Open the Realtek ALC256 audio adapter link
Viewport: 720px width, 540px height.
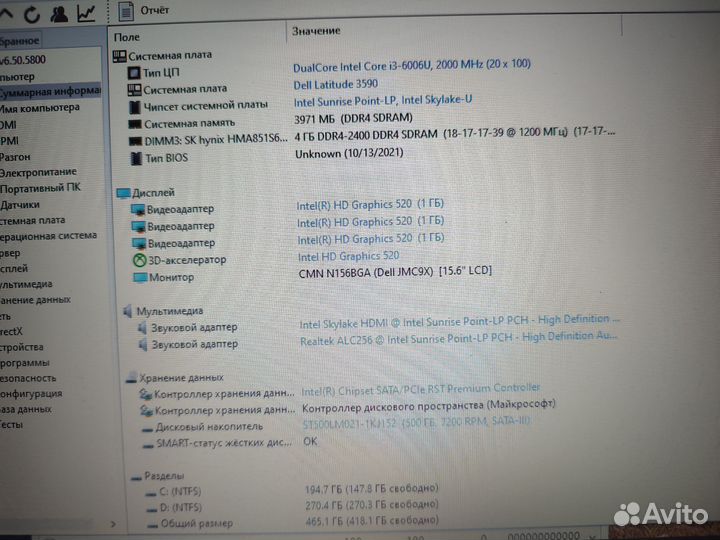point(458,339)
